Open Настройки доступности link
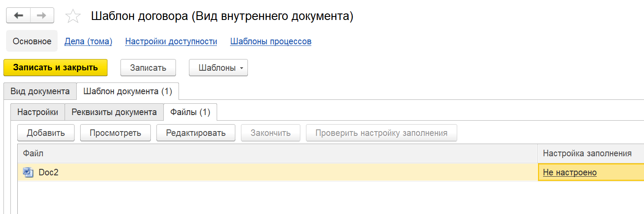This screenshot has height=214, width=644. click(x=171, y=41)
